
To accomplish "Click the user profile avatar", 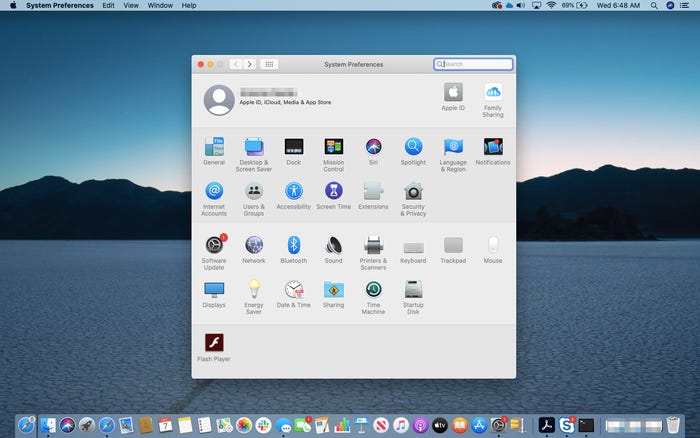I will [x=219, y=100].
